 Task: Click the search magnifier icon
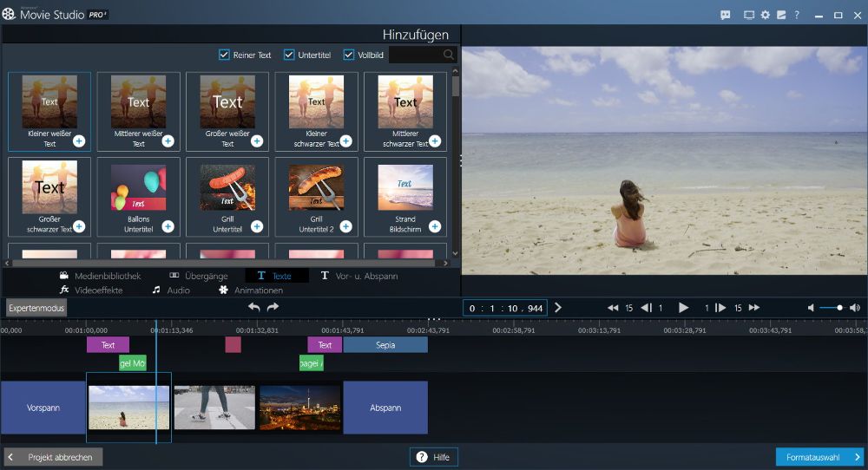(x=449, y=55)
